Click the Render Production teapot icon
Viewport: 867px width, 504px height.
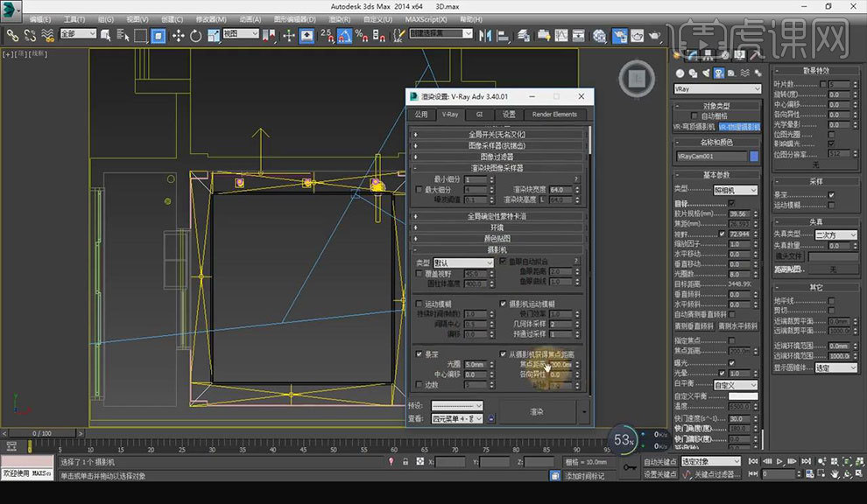(655, 36)
